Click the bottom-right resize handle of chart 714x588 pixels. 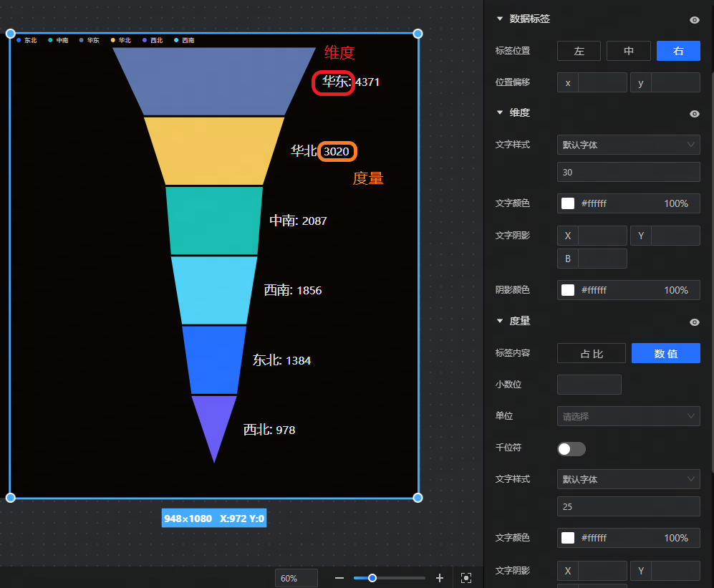click(x=418, y=498)
